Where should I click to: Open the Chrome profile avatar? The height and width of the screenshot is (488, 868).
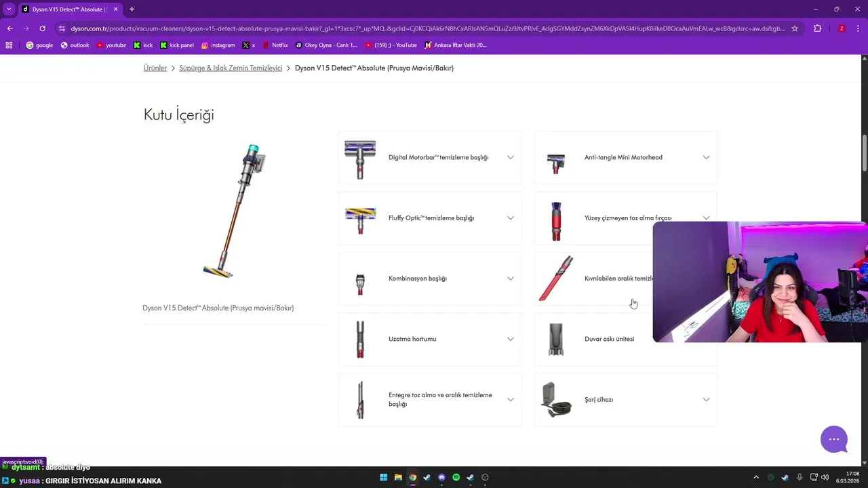(842, 28)
